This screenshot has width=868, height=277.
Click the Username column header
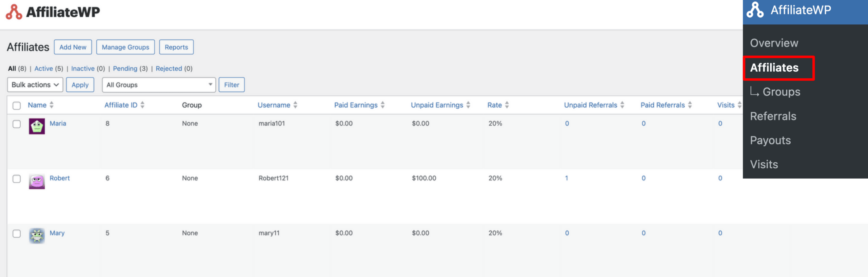tap(274, 105)
